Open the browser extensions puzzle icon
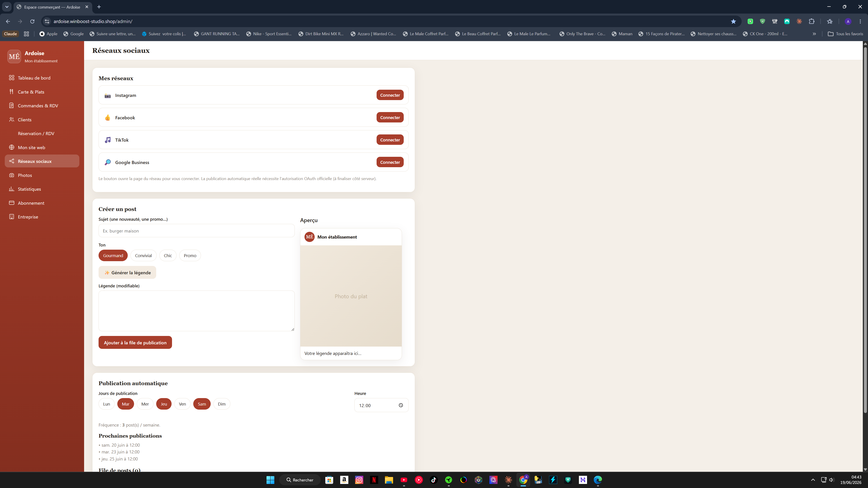The width and height of the screenshot is (868, 488). pos(812,21)
